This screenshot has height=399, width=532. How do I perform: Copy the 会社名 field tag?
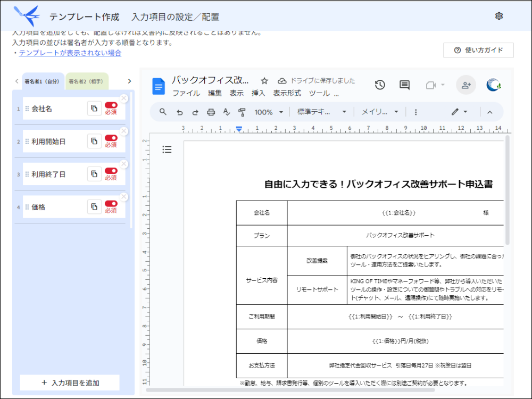tap(94, 109)
